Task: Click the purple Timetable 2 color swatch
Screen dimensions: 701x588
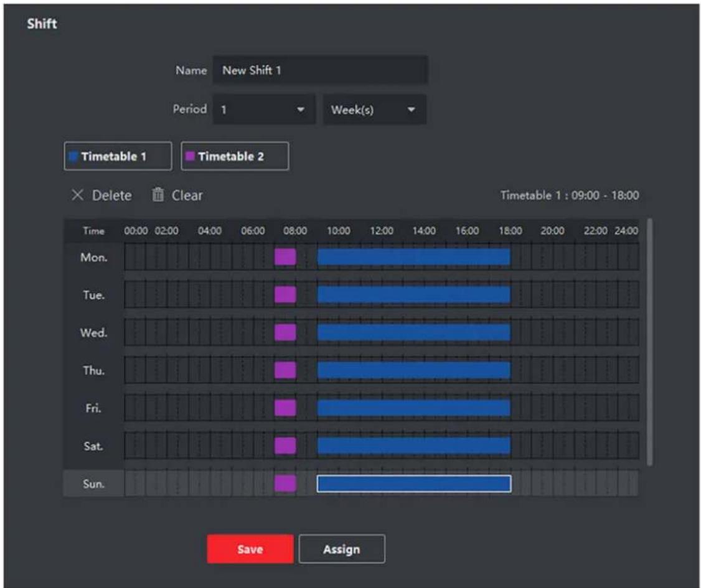Action: click(190, 156)
